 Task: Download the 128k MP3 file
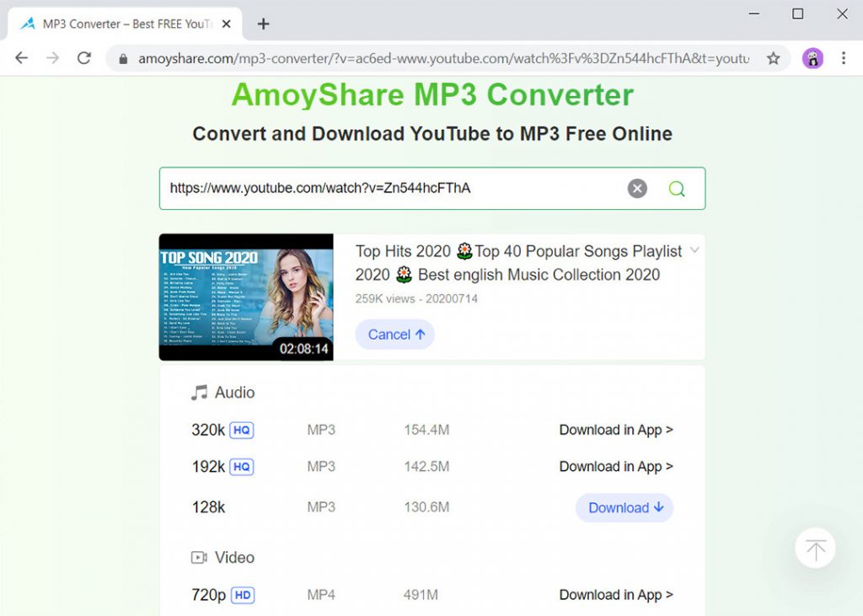(x=624, y=507)
